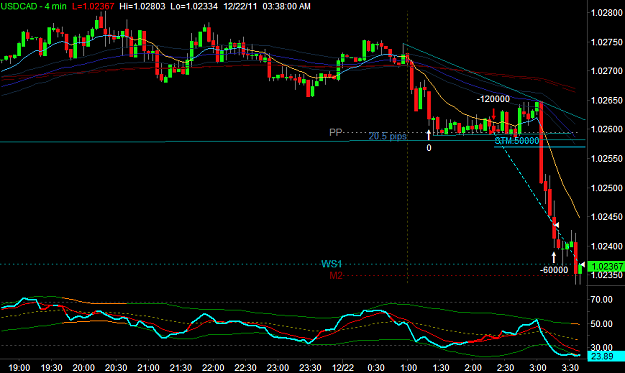Viewport: 625px width, 373px height.
Task: Click the cyan 23.89 indicator value tag
Action: (607, 356)
